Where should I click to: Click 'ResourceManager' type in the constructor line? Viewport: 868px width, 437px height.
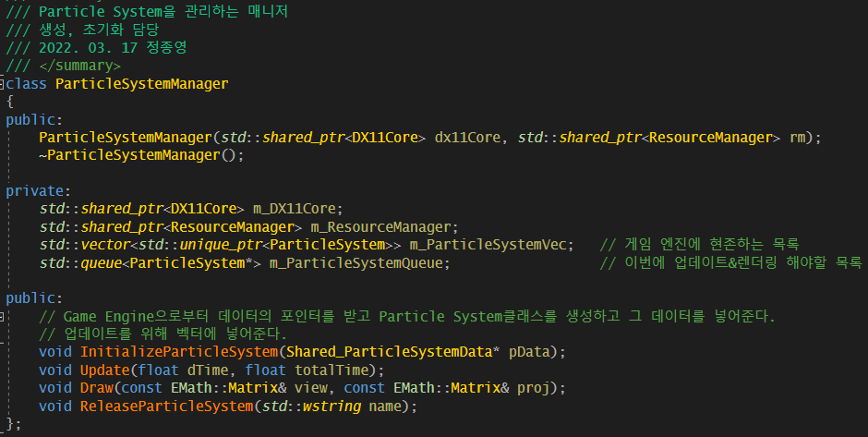(x=710, y=138)
